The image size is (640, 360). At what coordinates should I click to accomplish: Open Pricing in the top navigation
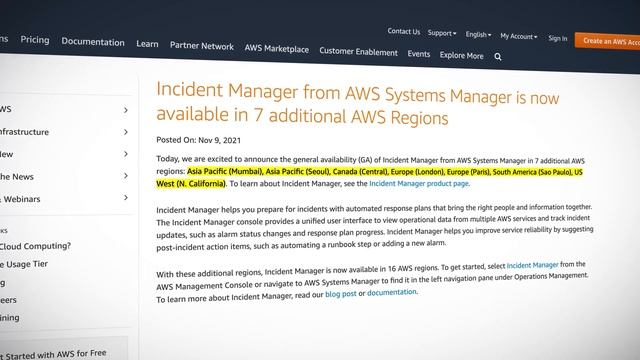[35, 40]
